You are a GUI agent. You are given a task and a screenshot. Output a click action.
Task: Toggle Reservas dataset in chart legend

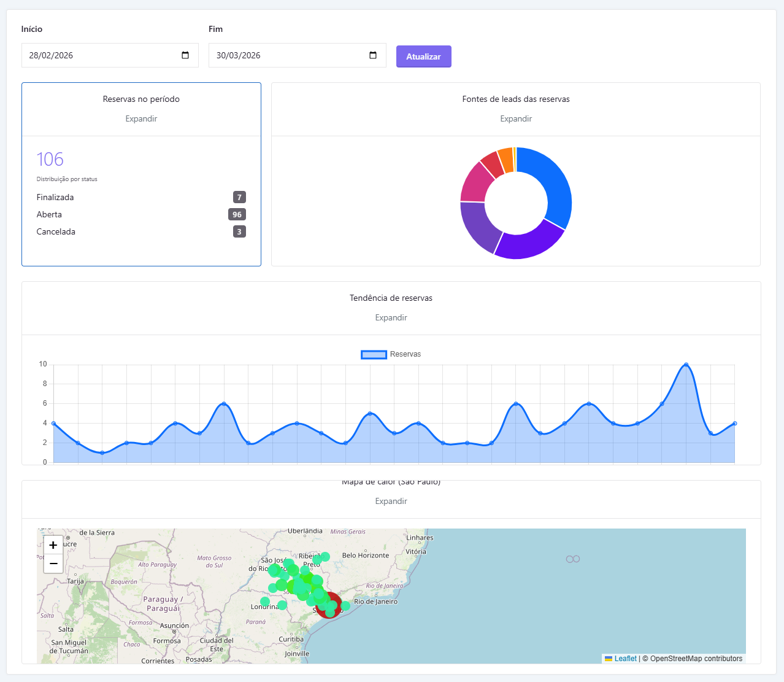[374, 354]
